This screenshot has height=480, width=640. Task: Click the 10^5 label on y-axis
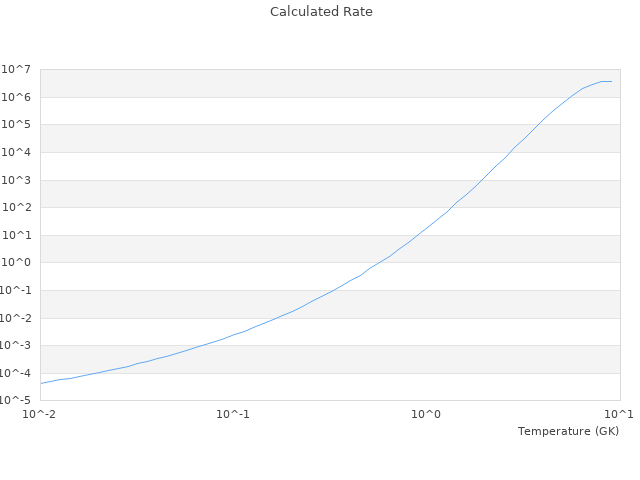[x=19, y=125]
